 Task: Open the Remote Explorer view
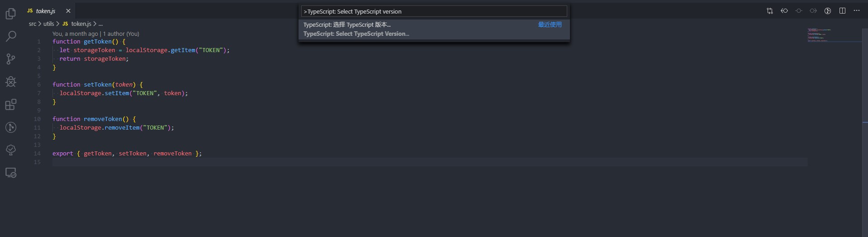tap(11, 173)
